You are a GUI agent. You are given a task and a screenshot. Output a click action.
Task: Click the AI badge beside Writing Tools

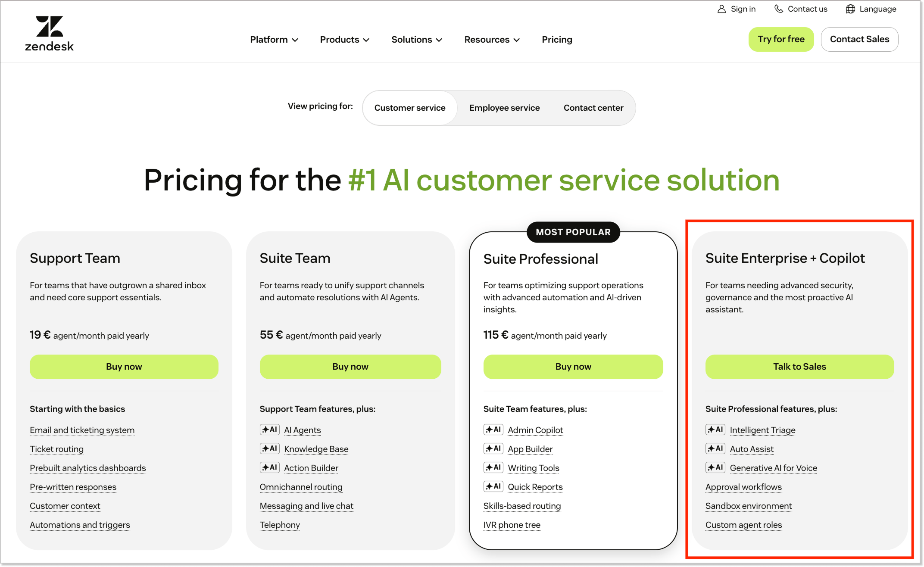[493, 467]
